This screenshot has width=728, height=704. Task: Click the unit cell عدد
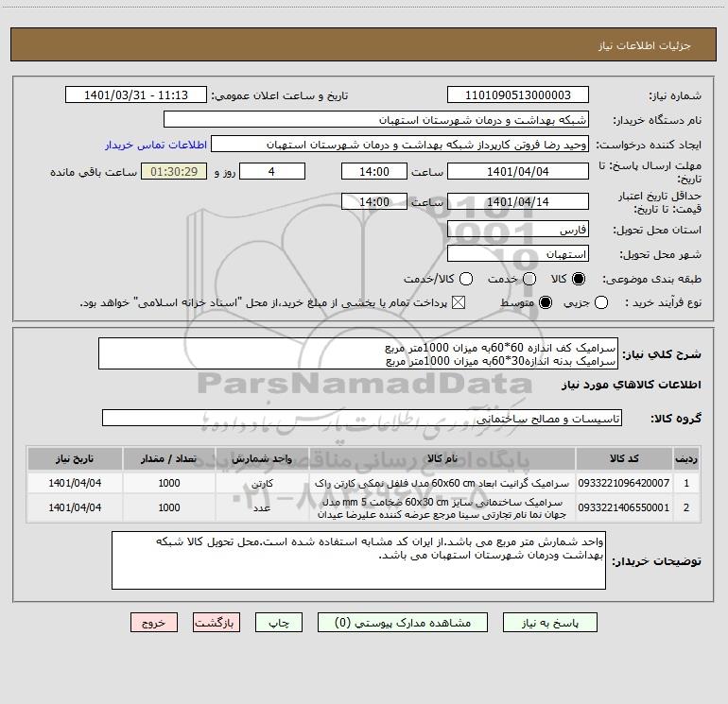coord(262,507)
